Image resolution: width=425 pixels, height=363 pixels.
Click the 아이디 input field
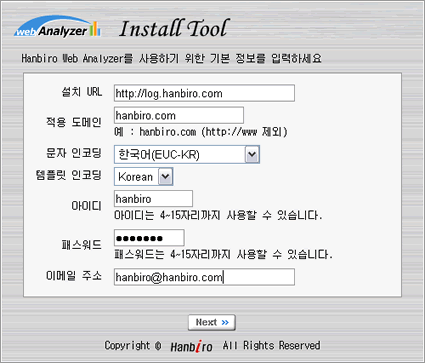[x=153, y=199]
